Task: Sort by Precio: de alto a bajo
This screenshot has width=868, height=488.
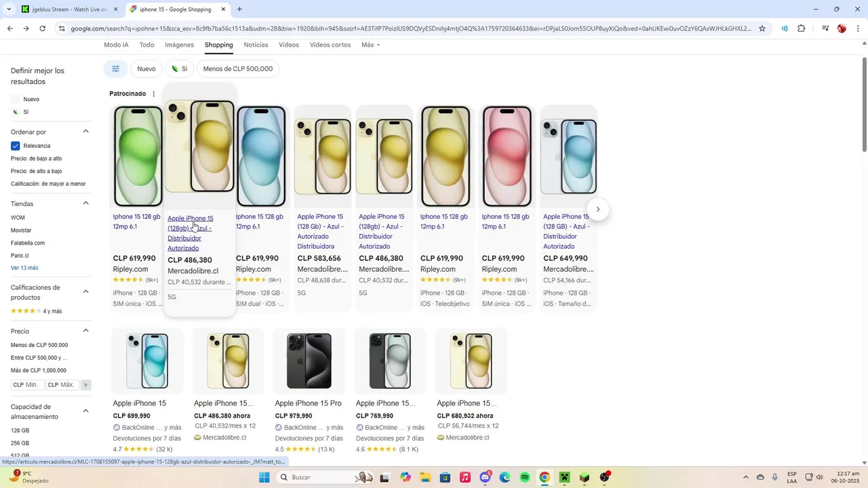Action: click(x=36, y=171)
